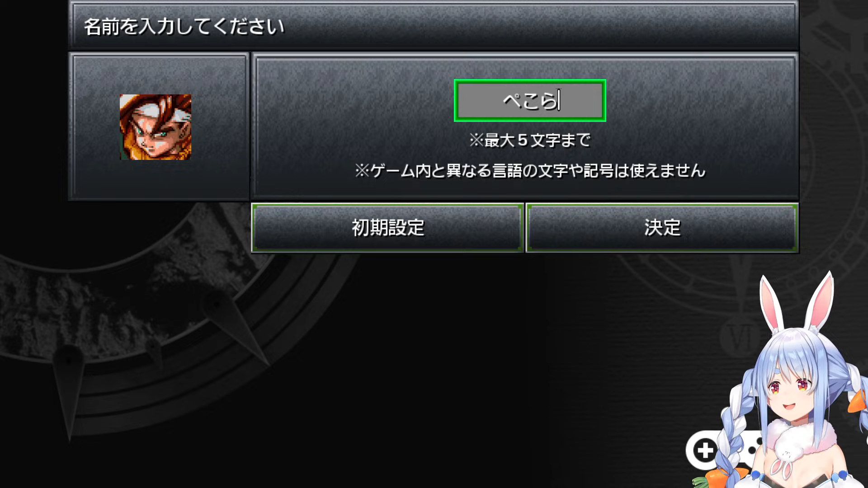This screenshot has height=488, width=868.
Task: Click the dark panel surrounding the Crono portrait
Action: (159, 127)
